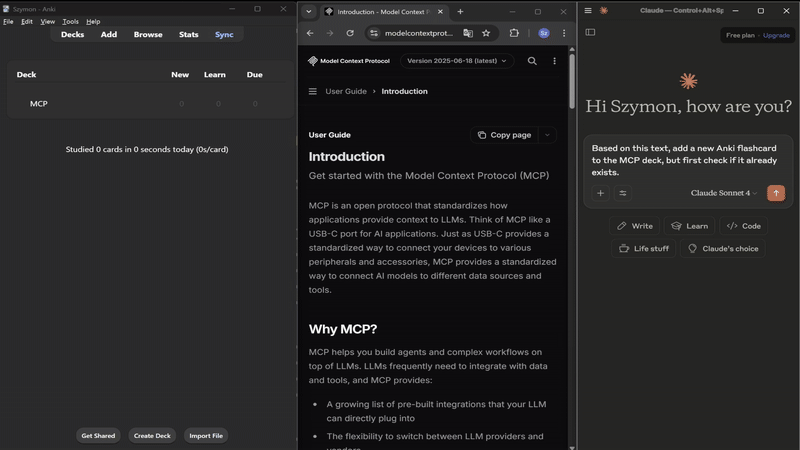The width and height of the screenshot is (800, 450).
Task: Expand the Copy page dropdown arrow
Action: [547, 135]
